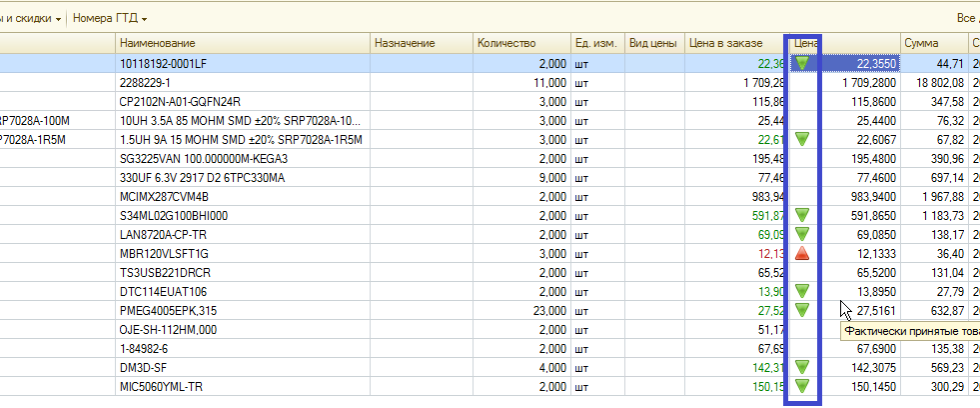Select the 2288229-1 item row
The height and width of the screenshot is (408, 980).
click(x=242, y=82)
